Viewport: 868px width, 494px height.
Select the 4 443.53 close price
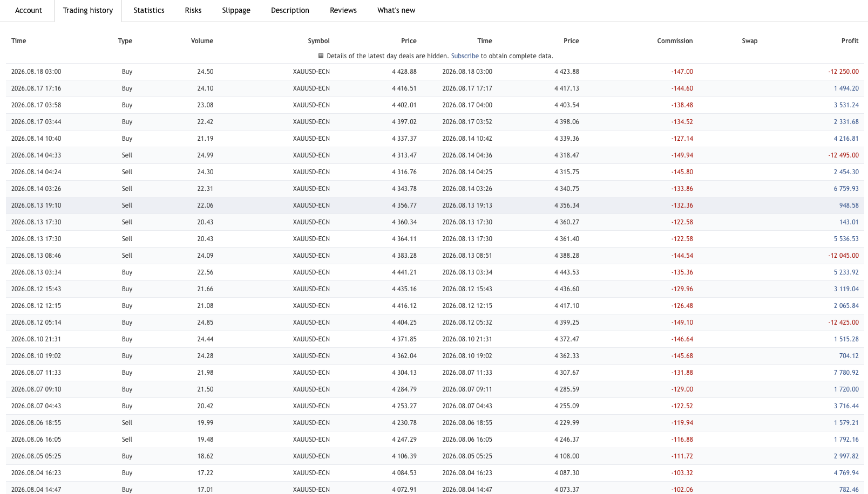[567, 272]
